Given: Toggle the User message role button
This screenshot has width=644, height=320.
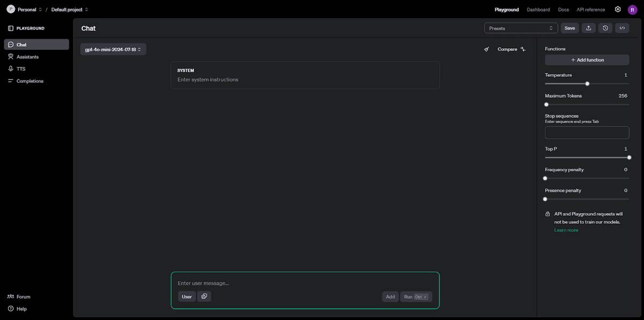Looking at the screenshot, I should 187,296.
